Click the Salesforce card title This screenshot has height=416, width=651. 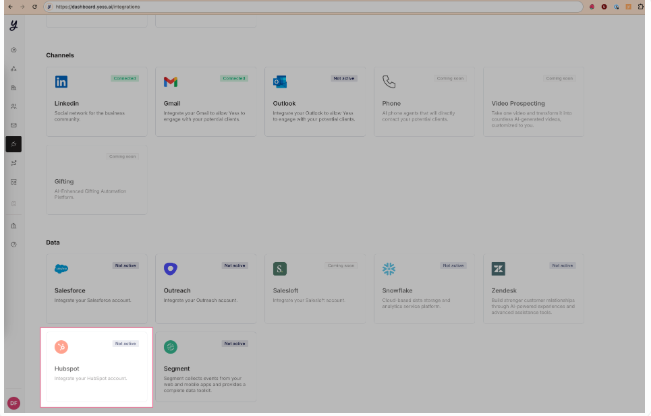[70, 291]
